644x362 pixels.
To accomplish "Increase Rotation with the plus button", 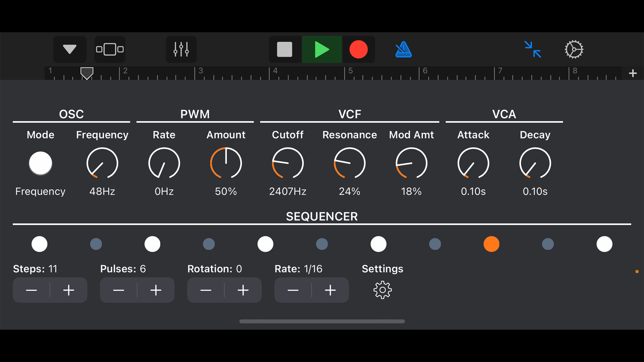I will [x=243, y=290].
